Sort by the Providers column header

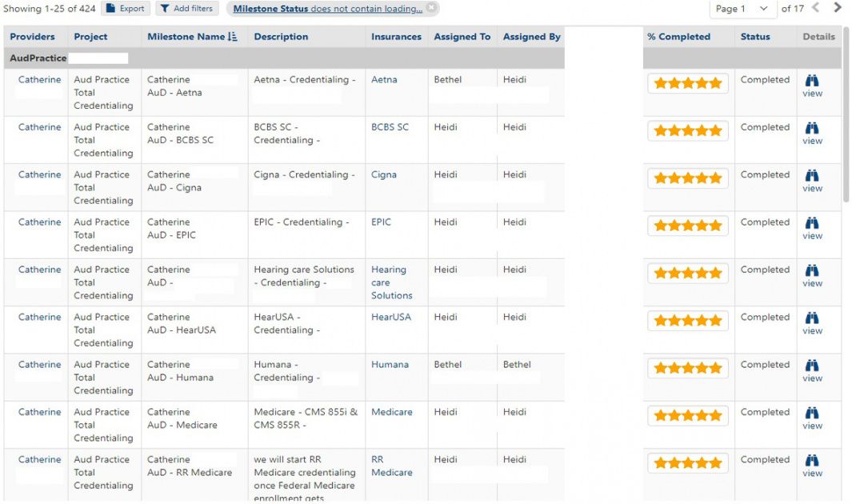(33, 37)
